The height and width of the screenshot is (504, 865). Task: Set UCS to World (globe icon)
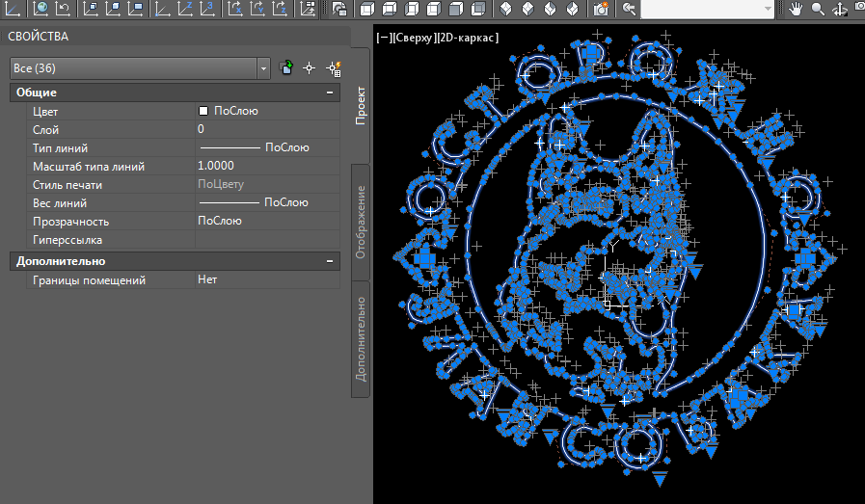tap(41, 9)
